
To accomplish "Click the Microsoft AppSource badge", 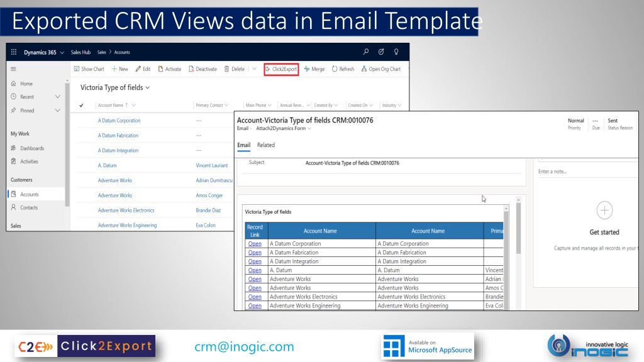I will coord(428,346).
